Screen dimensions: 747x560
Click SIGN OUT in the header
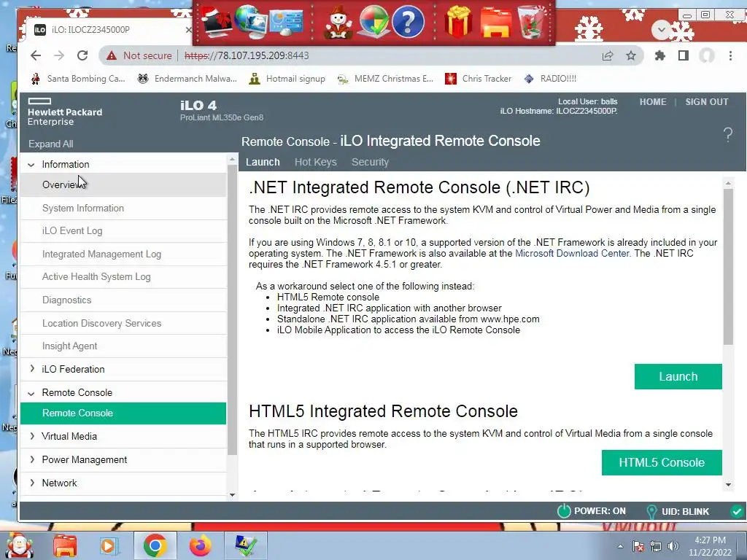(x=706, y=102)
